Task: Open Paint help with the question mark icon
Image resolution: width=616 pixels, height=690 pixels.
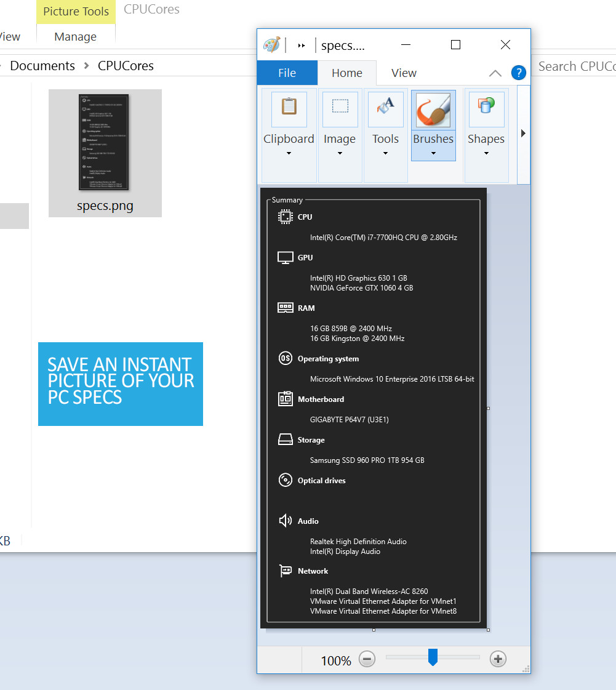Action: [518, 73]
